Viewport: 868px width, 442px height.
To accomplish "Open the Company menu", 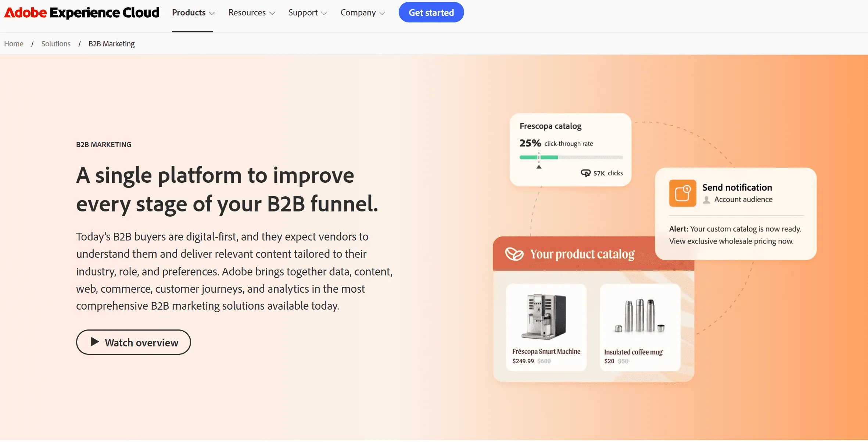I will (x=363, y=13).
